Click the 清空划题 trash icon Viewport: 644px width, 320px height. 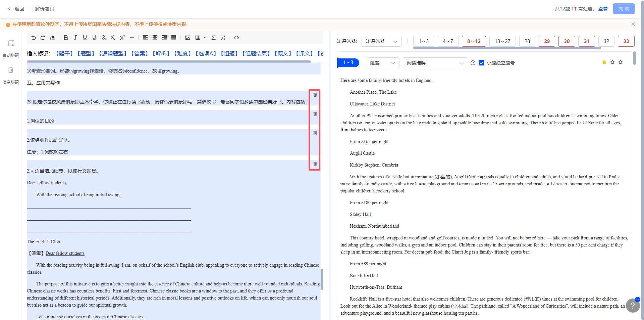[11, 70]
